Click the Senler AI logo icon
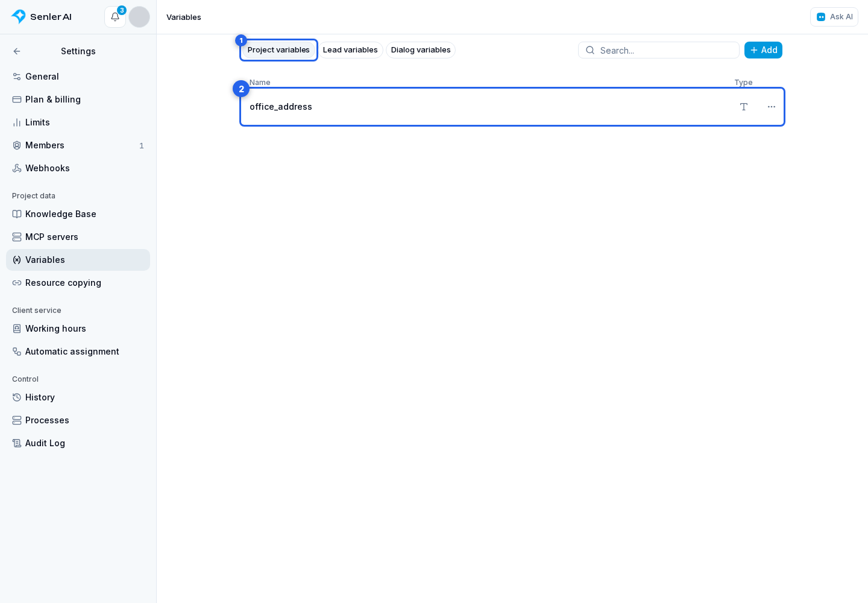 pyautogui.click(x=19, y=17)
